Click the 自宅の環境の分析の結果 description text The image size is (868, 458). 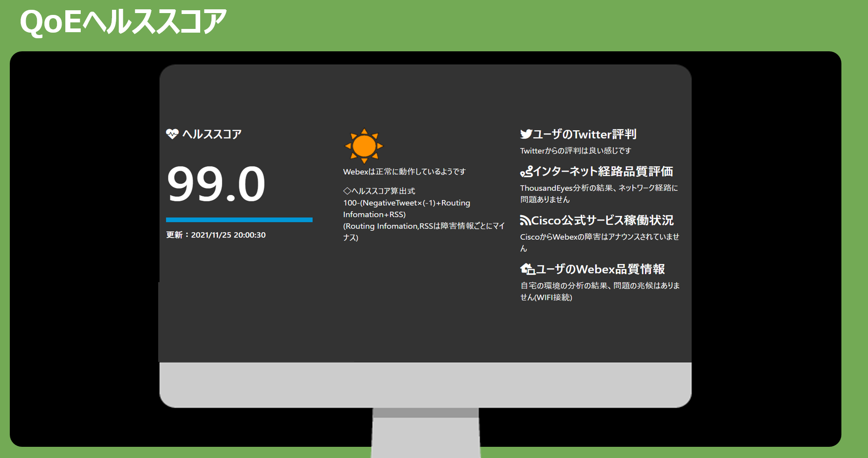[600, 291]
